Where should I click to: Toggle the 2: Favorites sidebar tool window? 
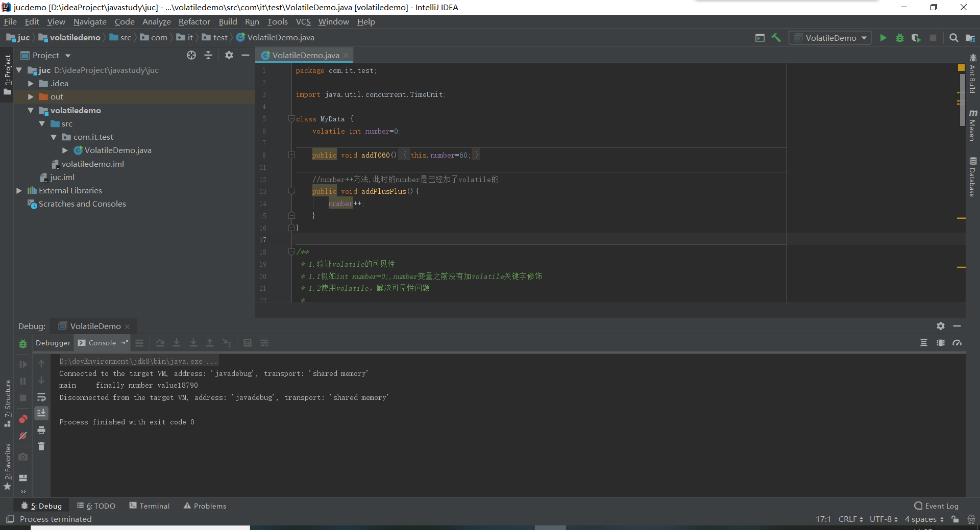pyautogui.click(x=7, y=467)
